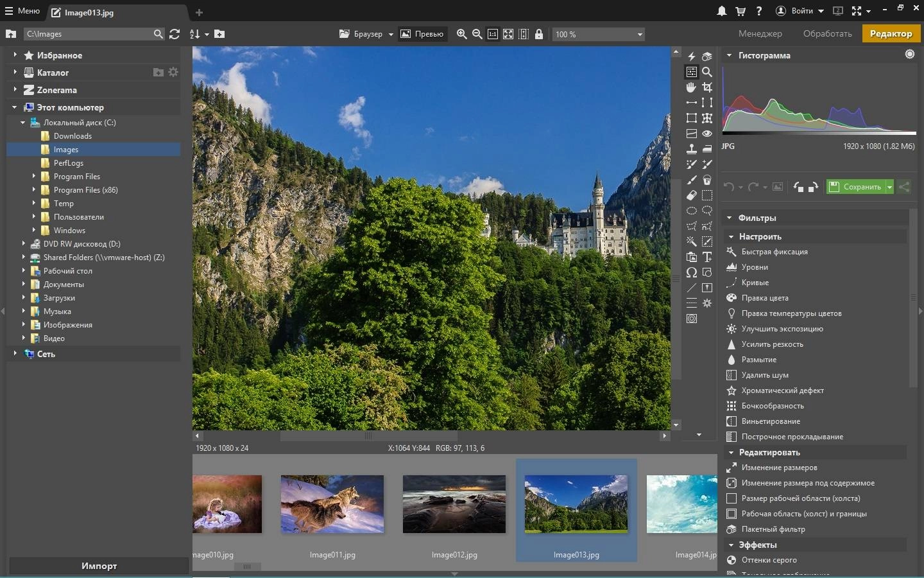The image size is (924, 578).
Task: Open the Браузер dropdown arrow
Action: click(391, 35)
